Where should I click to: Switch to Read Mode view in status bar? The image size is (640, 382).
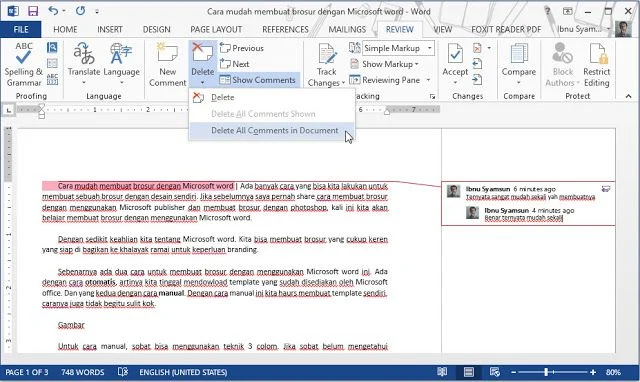[442, 372]
